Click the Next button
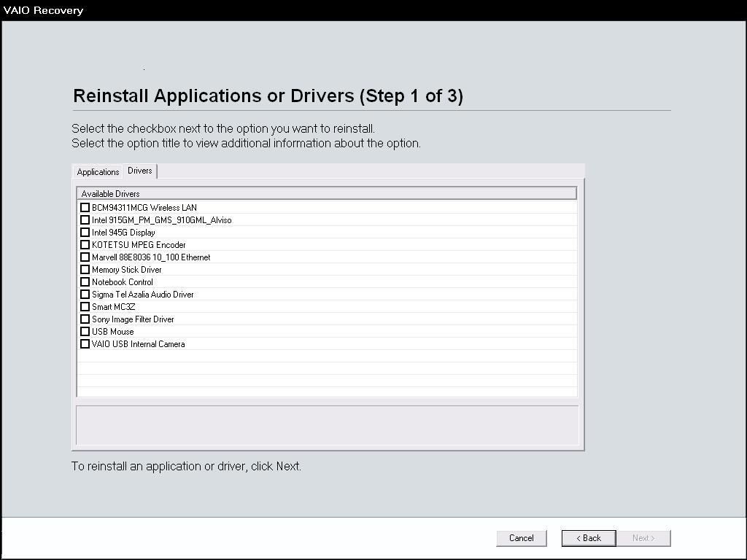 [x=643, y=538]
